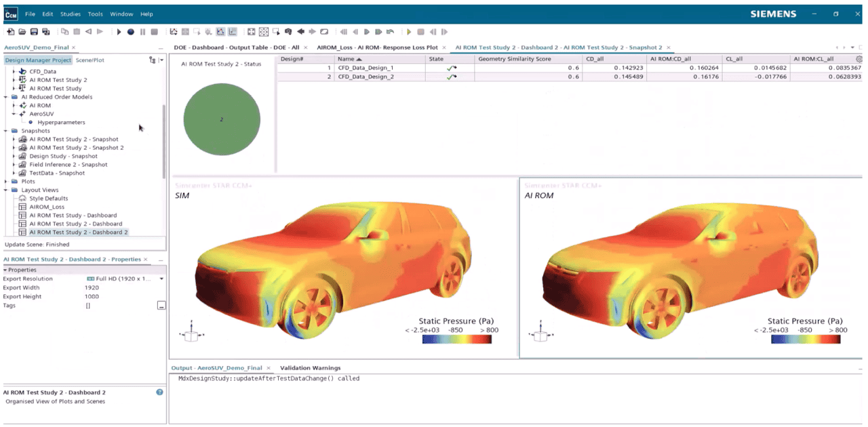Click the project tree vertical scrollbar
This screenshot has width=868, height=427.
(163, 140)
